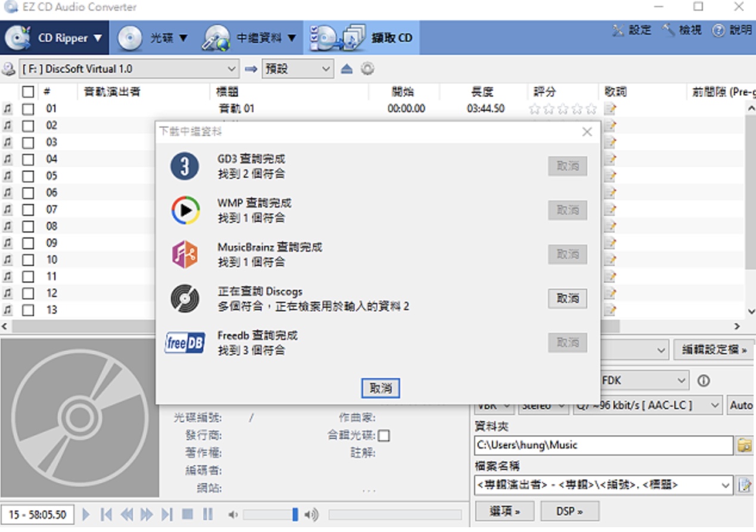Click the GD3 service logo in dialog

tap(185, 166)
